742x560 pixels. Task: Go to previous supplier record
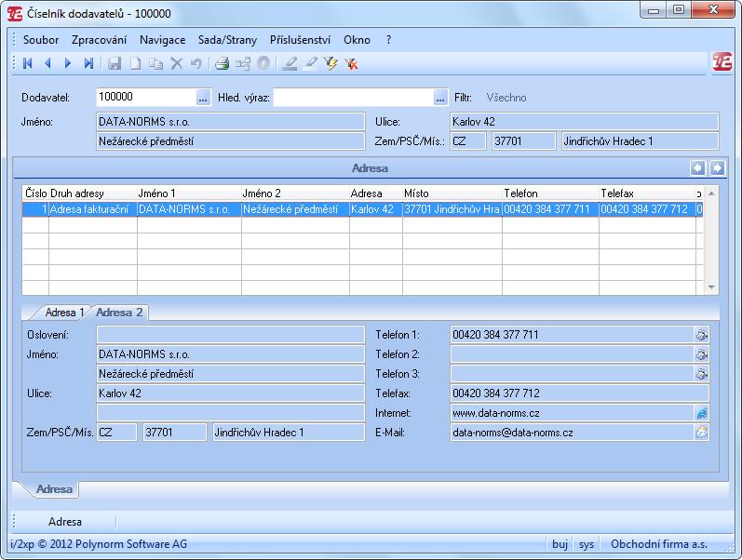click(47, 63)
